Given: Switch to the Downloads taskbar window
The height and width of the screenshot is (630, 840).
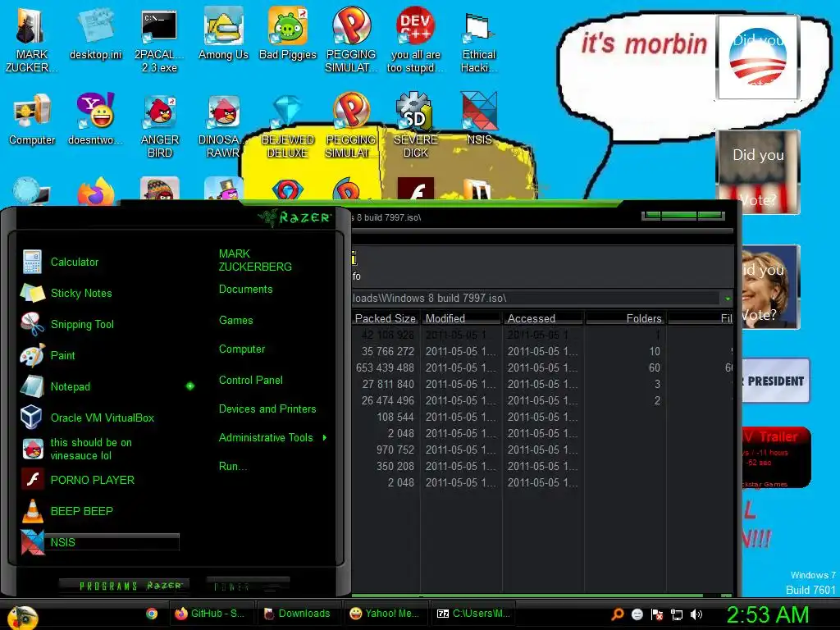Looking at the screenshot, I should tap(299, 614).
